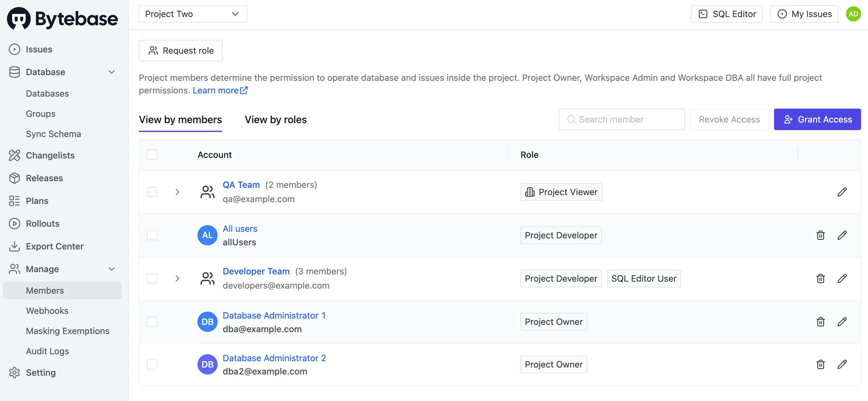This screenshot has width=868, height=401.
Task: Click the Bytebase logo
Action: tap(63, 19)
